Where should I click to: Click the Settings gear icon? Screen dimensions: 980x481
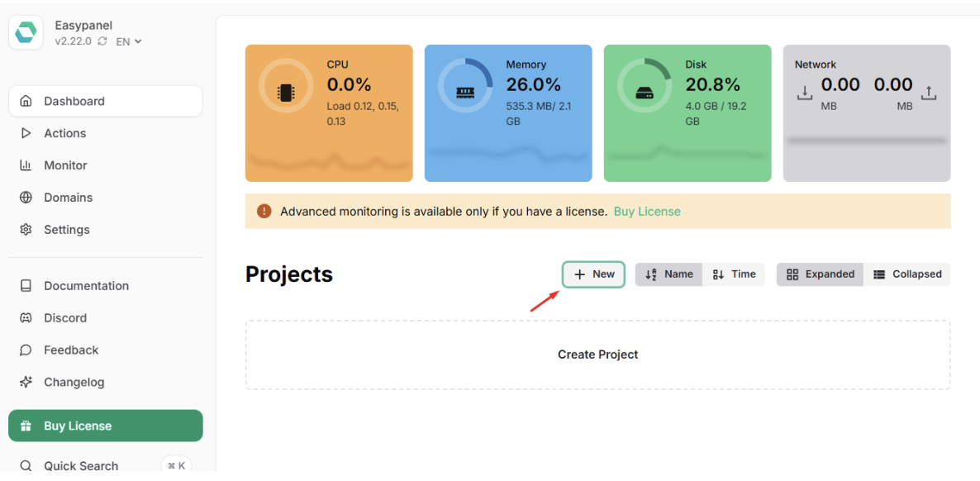(x=26, y=230)
